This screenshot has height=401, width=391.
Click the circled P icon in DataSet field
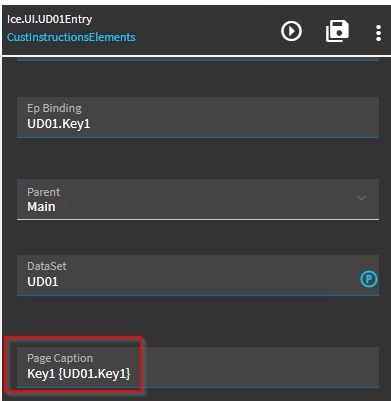369,279
